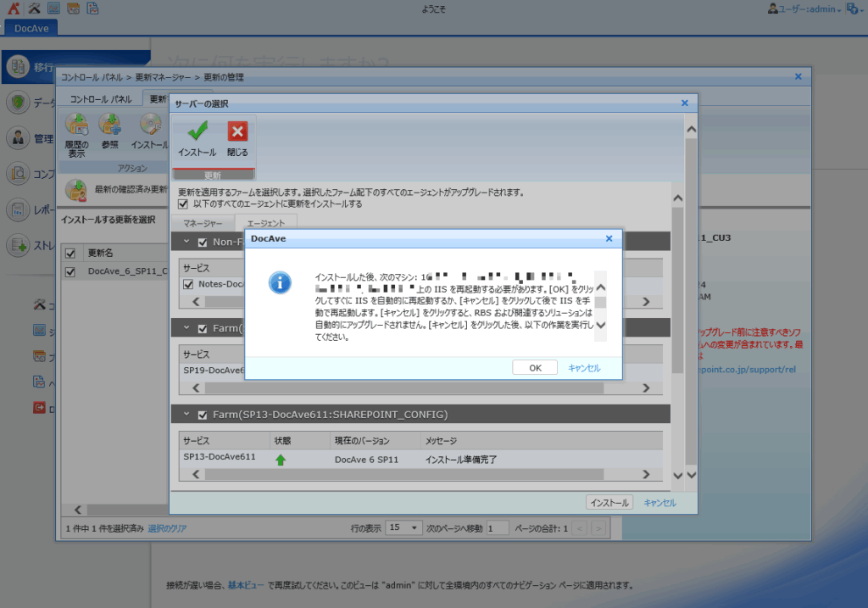868x608 pixels.
Task: Click the next page arrow button
Action: click(598, 528)
